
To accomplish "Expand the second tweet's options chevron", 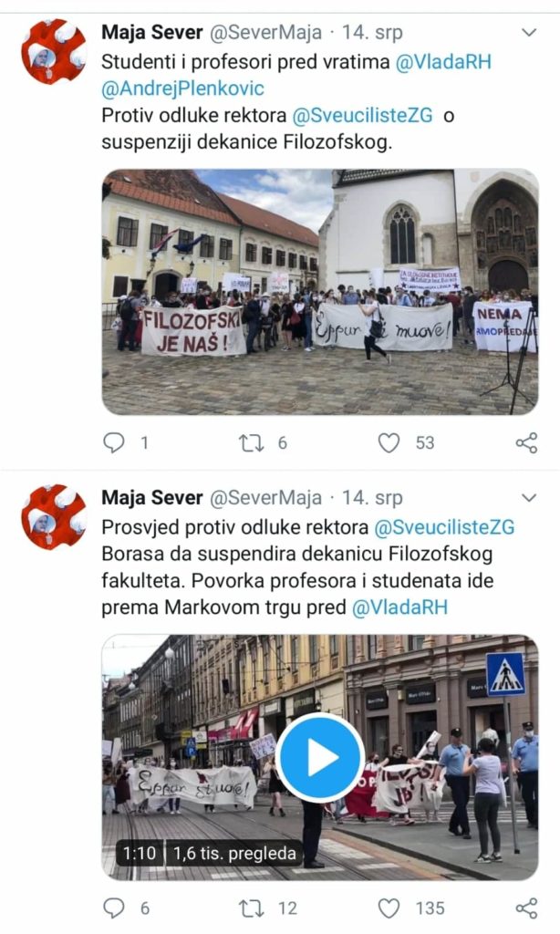I will click(x=529, y=497).
